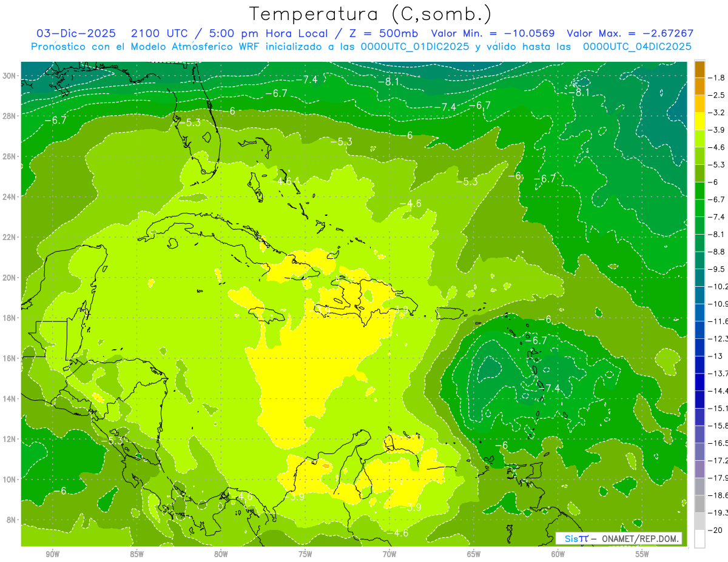Pick the dark orange swatch topping the color scale
The image size is (728, 562).
(699, 69)
